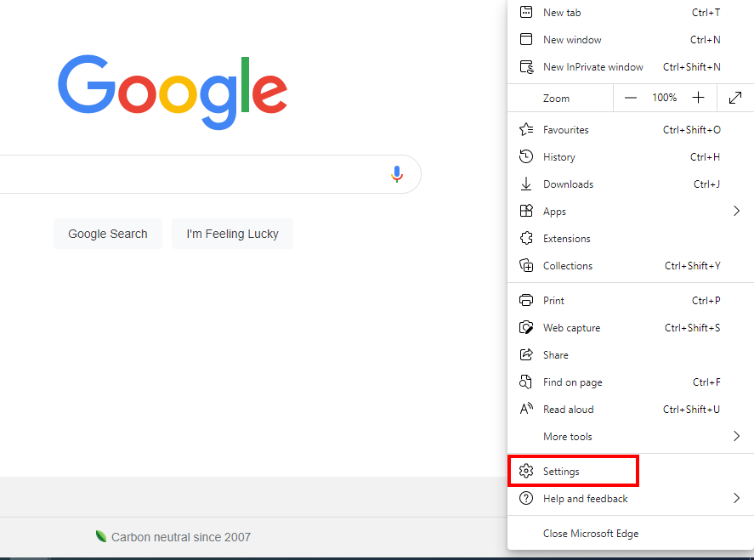Open the History menu label
Viewport: 754px width, 560px height.
(x=558, y=157)
